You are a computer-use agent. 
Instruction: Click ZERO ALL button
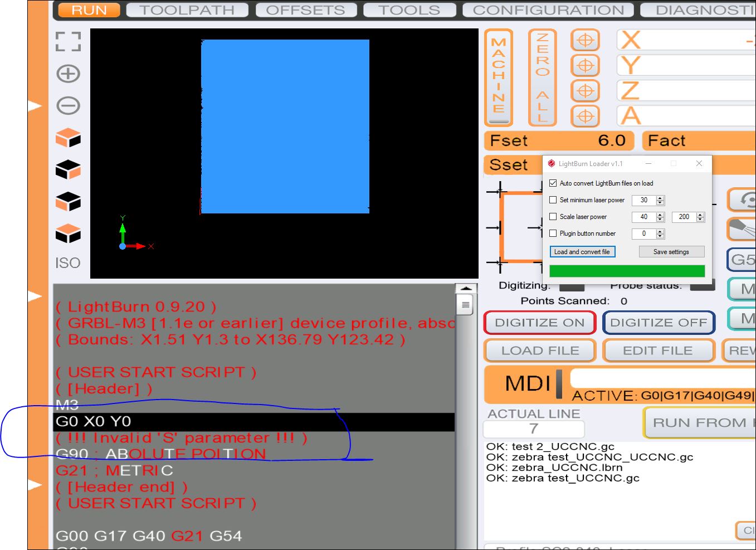point(543,77)
